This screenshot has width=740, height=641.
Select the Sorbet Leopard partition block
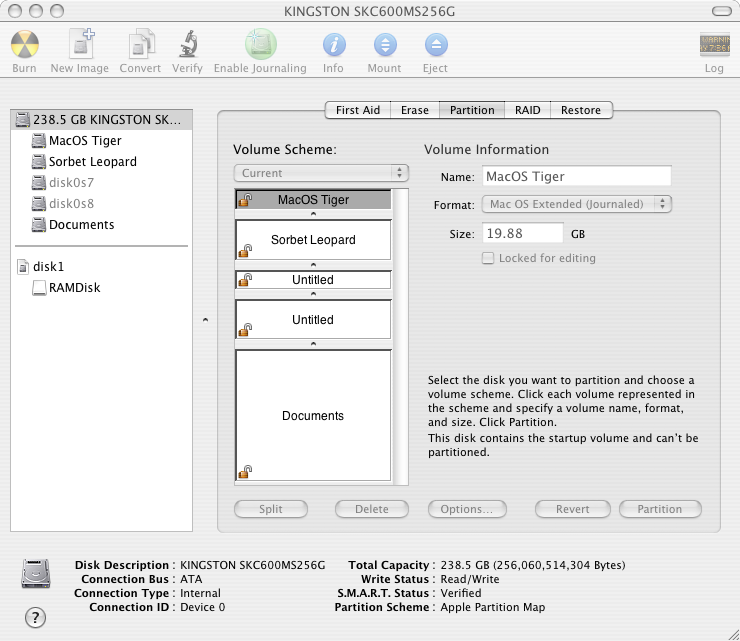[313, 240]
